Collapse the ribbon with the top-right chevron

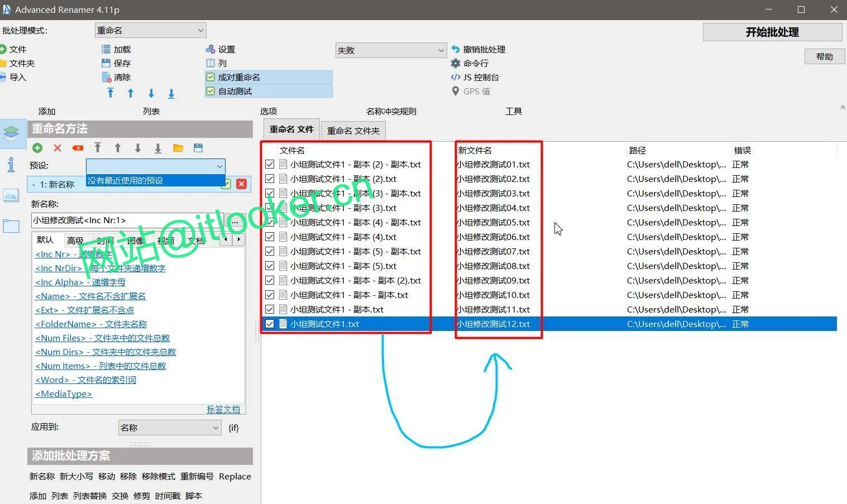[843, 107]
